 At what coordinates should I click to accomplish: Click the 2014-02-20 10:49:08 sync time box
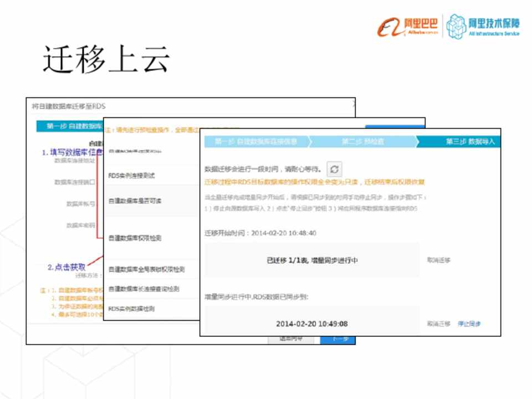tap(312, 324)
